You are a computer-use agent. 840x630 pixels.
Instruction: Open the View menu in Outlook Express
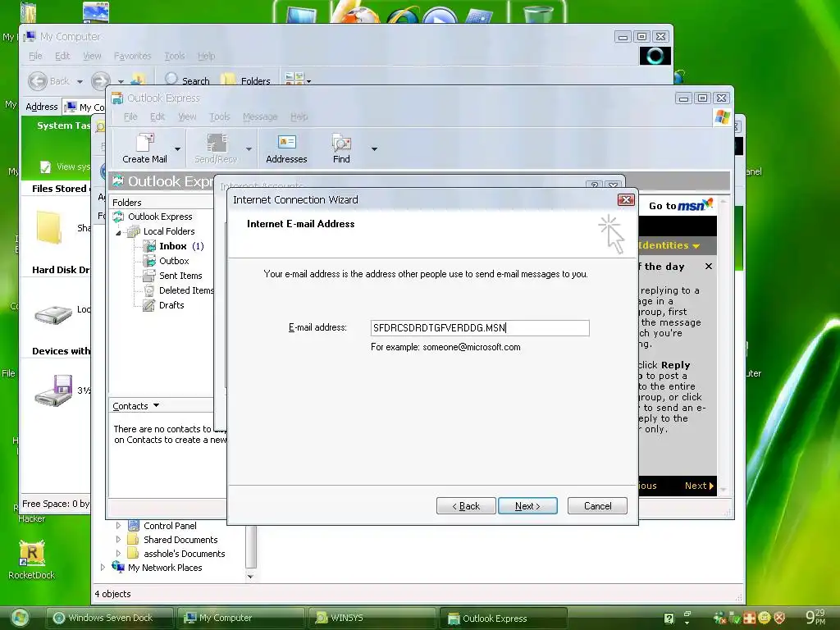(187, 116)
